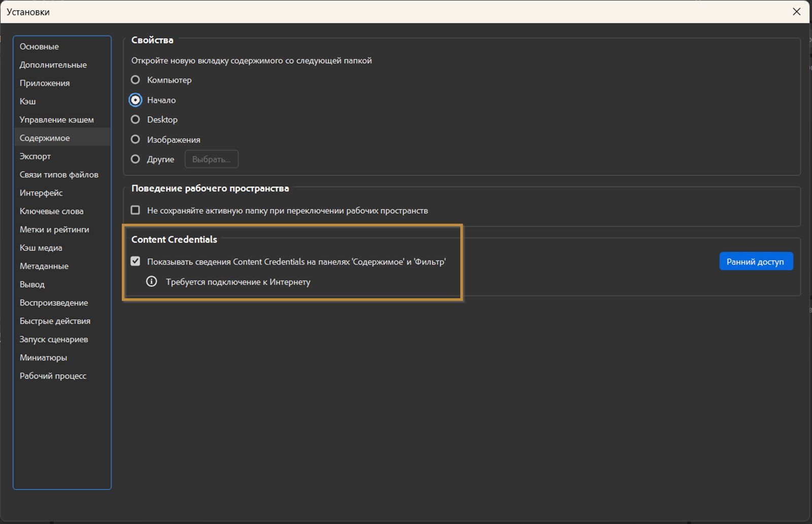Open the Кэш category
Image resolution: width=812 pixels, height=524 pixels.
click(62, 101)
